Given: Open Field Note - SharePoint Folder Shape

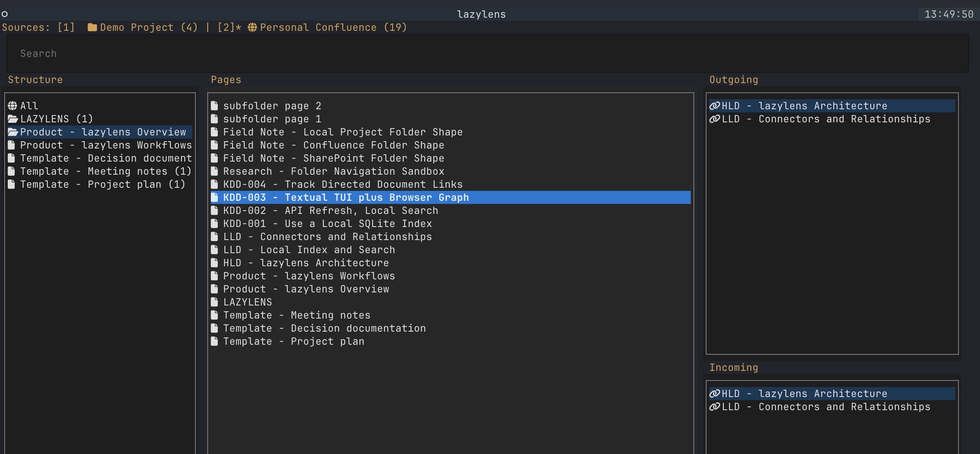Looking at the screenshot, I should click(x=451, y=158).
